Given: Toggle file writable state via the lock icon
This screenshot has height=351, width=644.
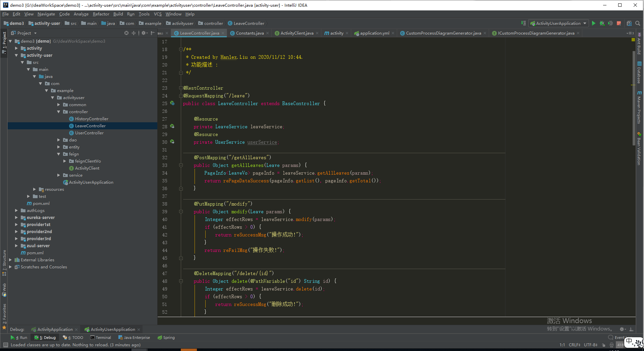Looking at the screenshot, I should pyautogui.click(x=604, y=345).
